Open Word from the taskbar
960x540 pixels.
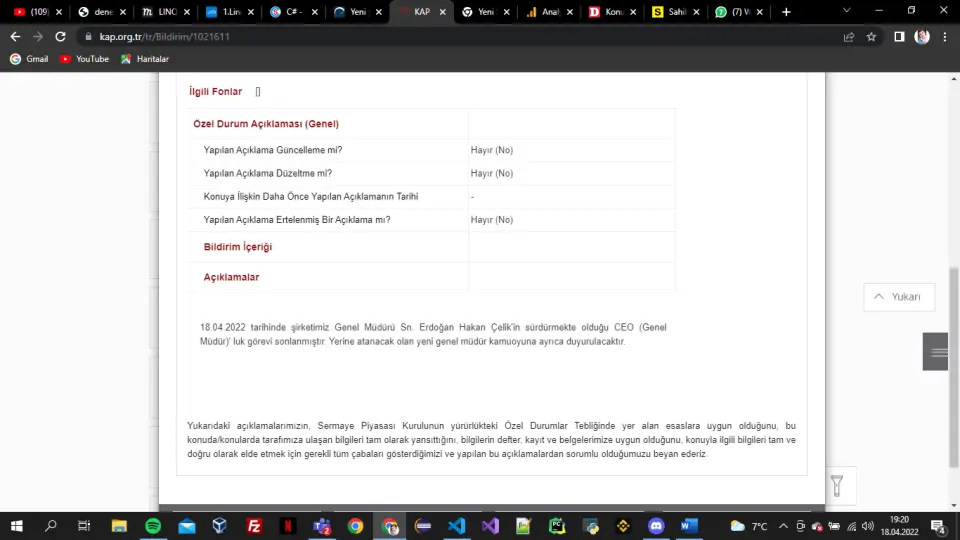(689, 526)
